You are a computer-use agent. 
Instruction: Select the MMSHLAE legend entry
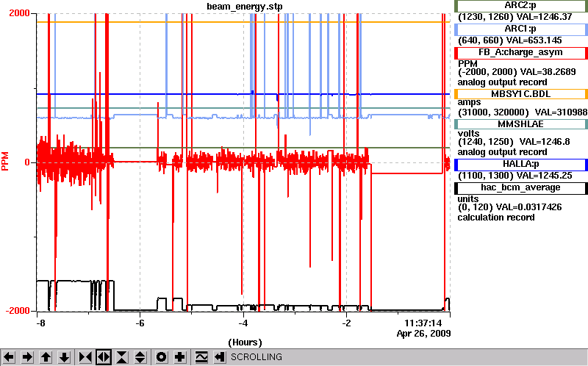click(521, 124)
